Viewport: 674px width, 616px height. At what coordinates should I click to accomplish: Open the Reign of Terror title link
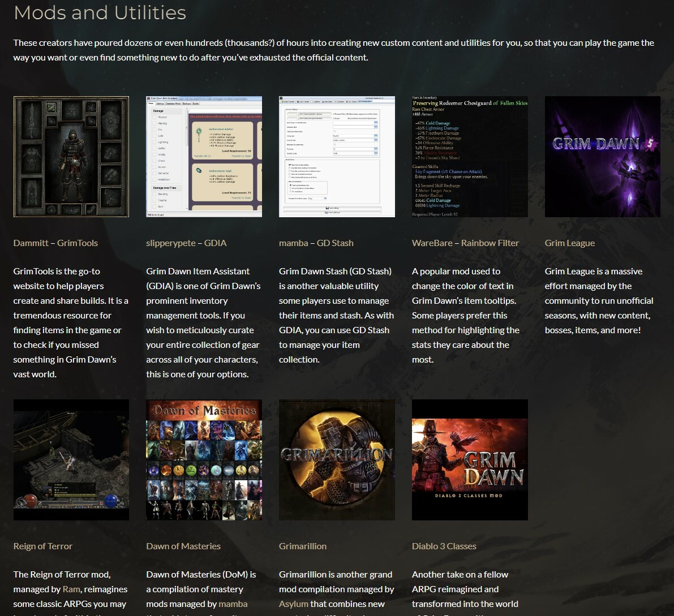(x=42, y=546)
